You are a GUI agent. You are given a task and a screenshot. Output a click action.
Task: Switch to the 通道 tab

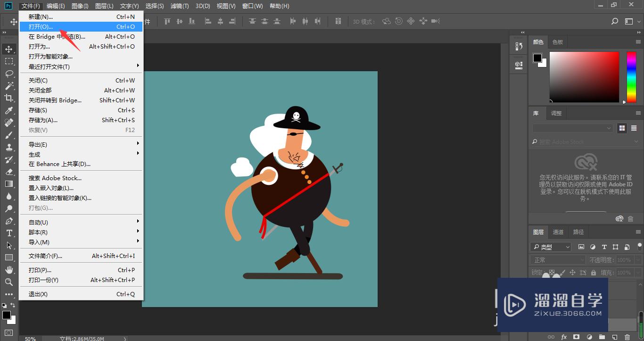coord(558,232)
